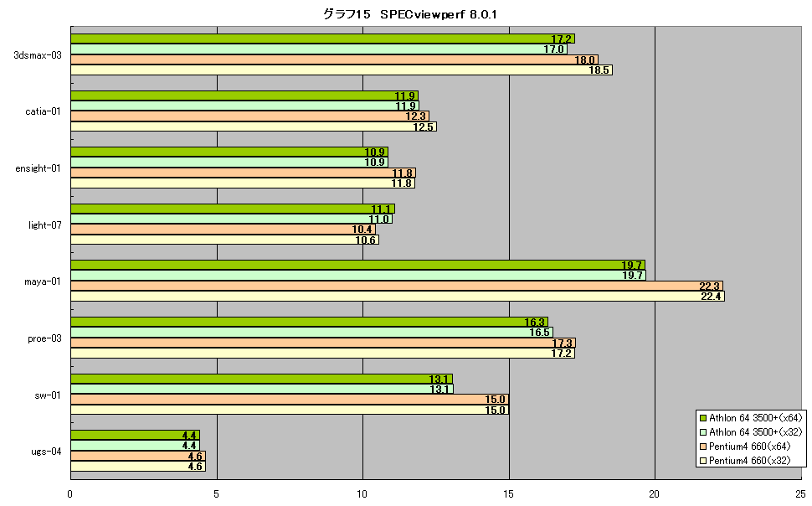Click the "catia-01" category label
The image size is (812, 506).
tap(43, 111)
